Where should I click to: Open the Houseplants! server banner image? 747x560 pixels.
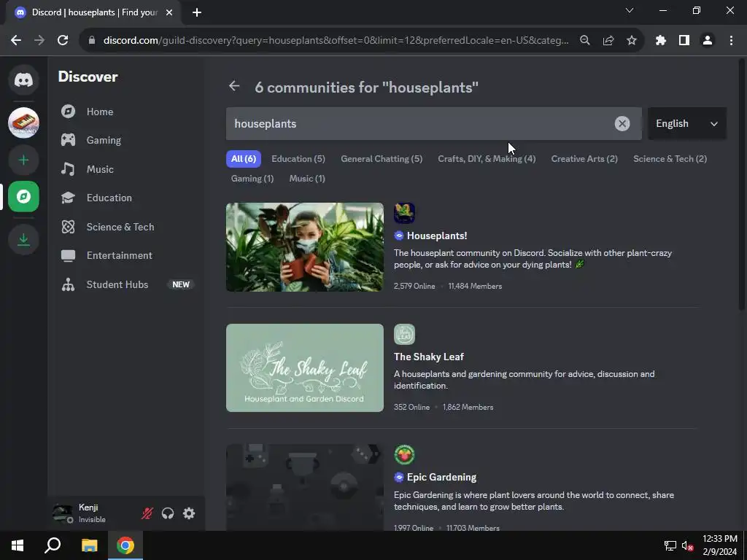pyautogui.click(x=305, y=247)
